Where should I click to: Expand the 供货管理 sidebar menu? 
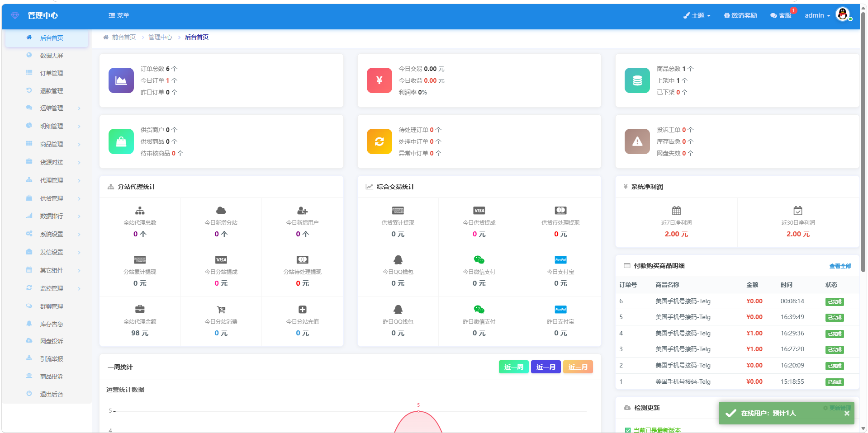click(47, 198)
